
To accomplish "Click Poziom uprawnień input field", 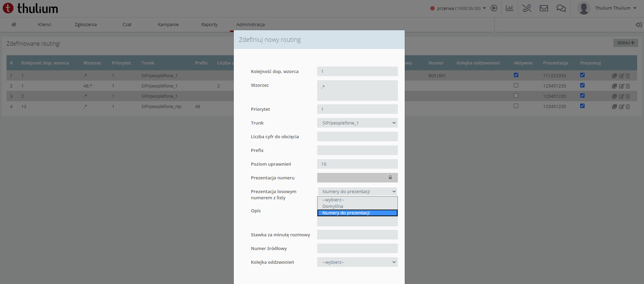I will [x=357, y=164].
